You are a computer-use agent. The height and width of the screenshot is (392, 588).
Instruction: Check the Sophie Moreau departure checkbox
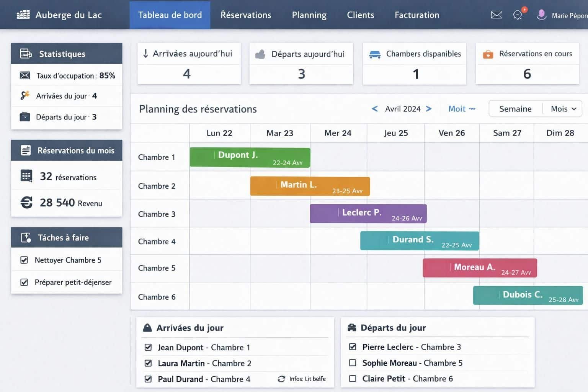353,363
